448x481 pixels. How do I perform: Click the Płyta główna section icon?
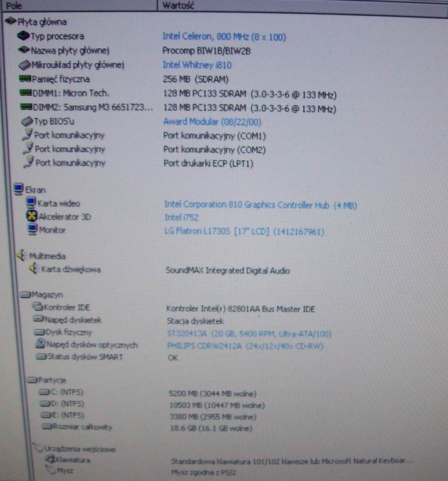tap(11, 21)
